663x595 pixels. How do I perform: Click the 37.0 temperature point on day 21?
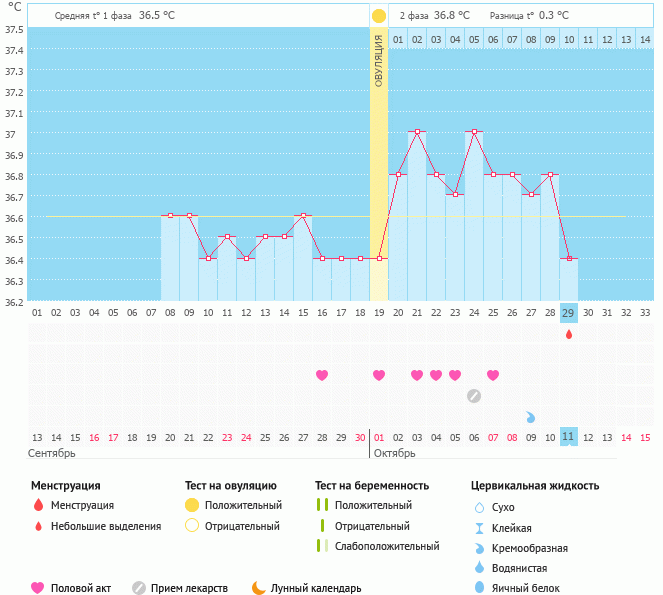(x=417, y=131)
